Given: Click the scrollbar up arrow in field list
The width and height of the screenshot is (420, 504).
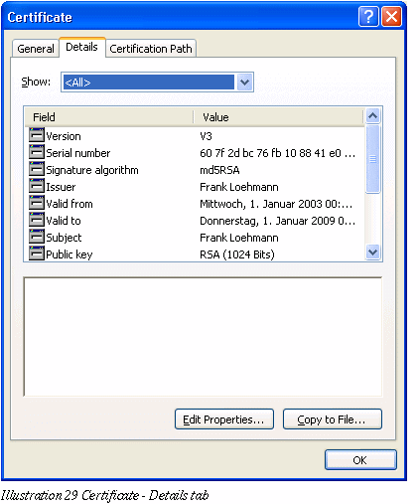Looking at the screenshot, I should coord(373,116).
